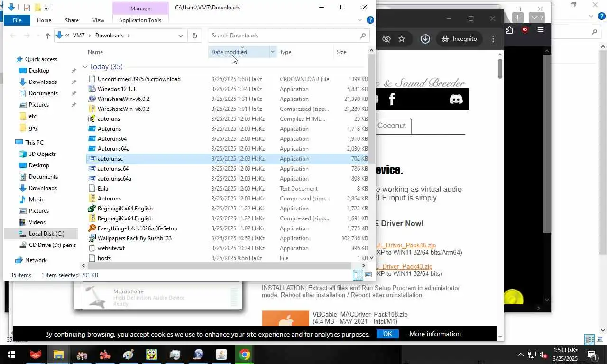
Task: Select the Unconfirmed 897575.crdownload file
Action: (138, 79)
